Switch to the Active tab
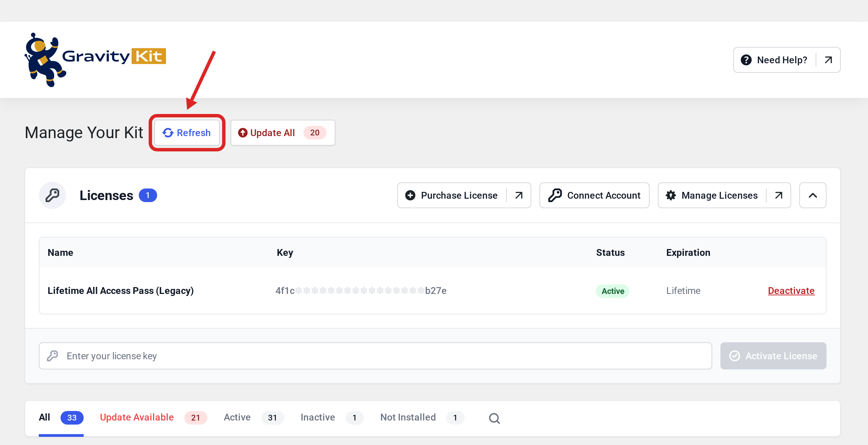 click(254, 417)
